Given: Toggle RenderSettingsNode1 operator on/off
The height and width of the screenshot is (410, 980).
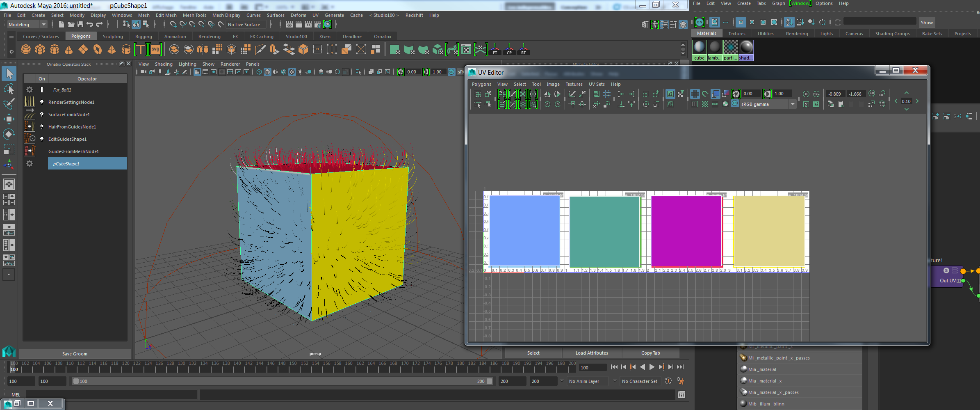Looking at the screenshot, I should coord(42,102).
